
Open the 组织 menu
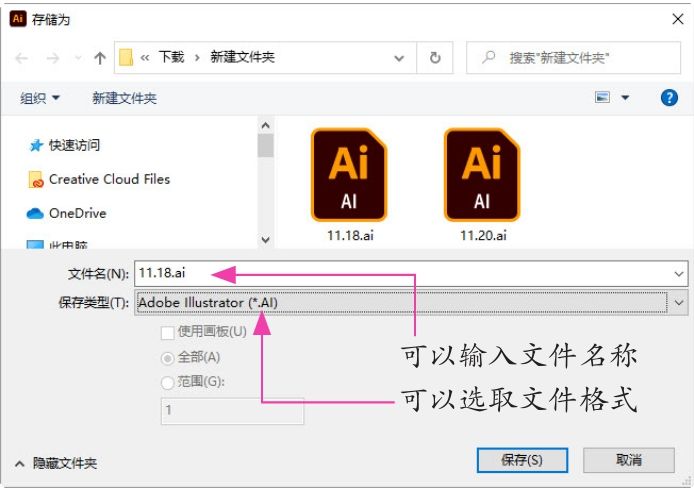click(x=39, y=98)
